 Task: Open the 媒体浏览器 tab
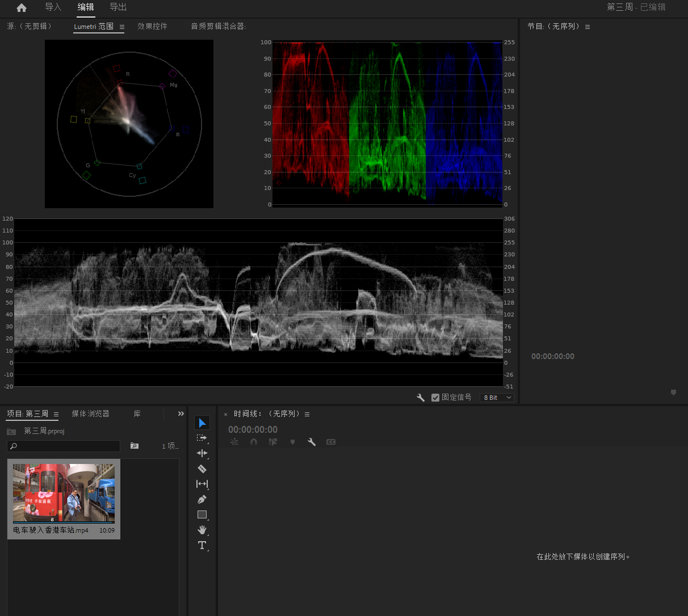tap(90, 414)
